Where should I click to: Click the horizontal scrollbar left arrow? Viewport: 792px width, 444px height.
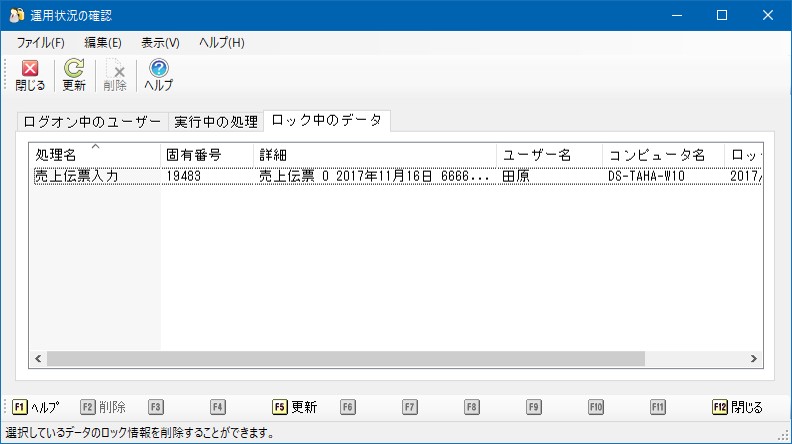click(x=38, y=359)
